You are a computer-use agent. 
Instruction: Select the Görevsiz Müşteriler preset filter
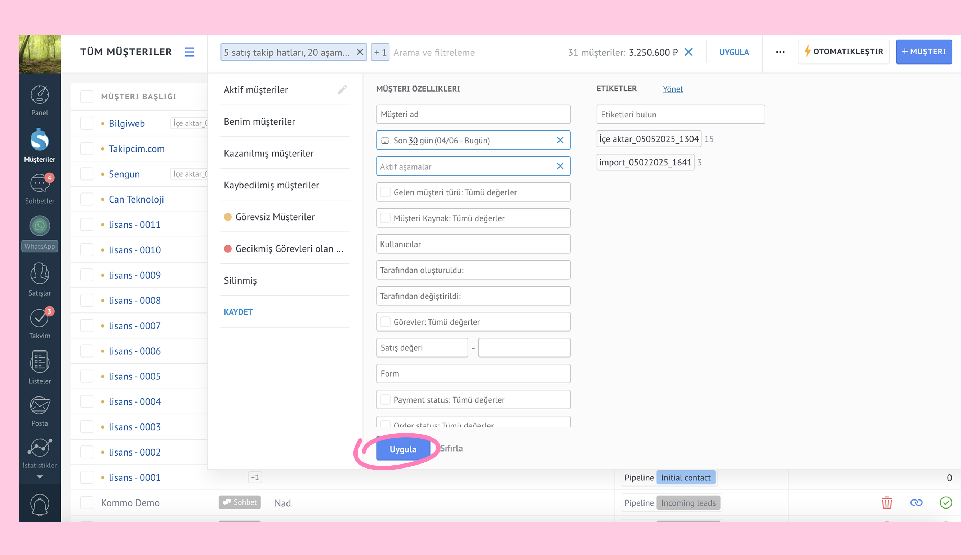click(275, 217)
